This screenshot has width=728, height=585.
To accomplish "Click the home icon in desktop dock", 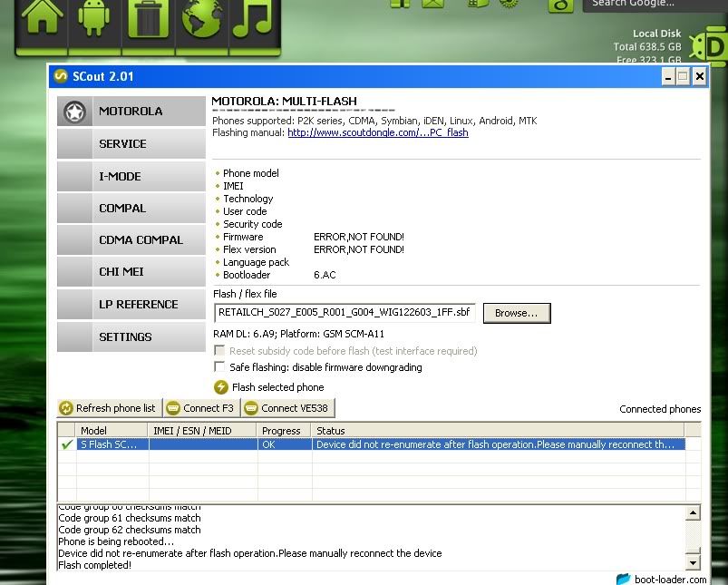I will pos(43,19).
